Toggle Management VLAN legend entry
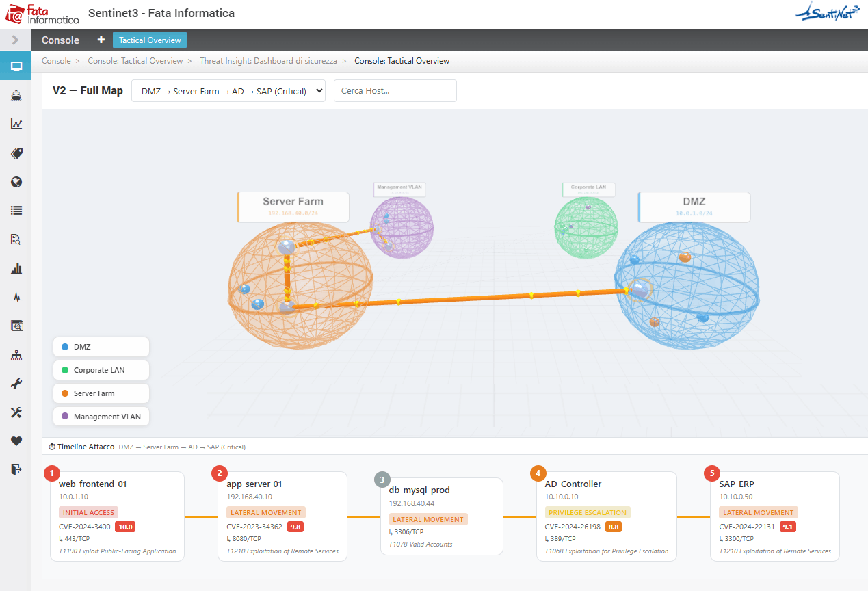 click(101, 416)
